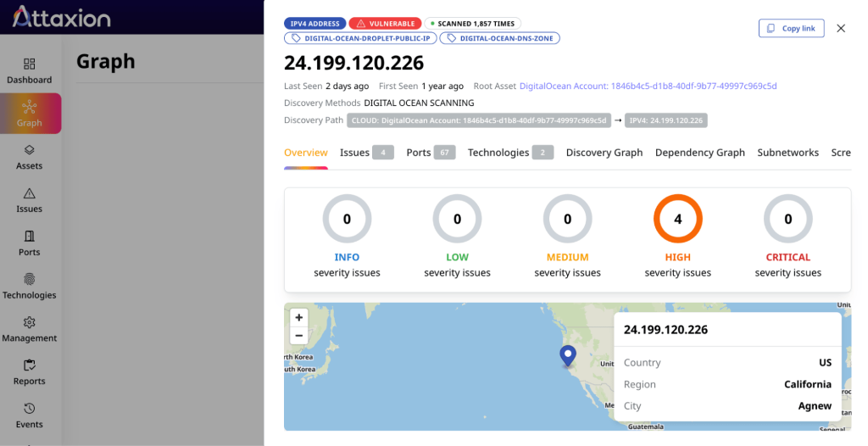Viewport: 868px width, 446px height.
Task: Click the Attaxion logo
Action: coord(61,17)
